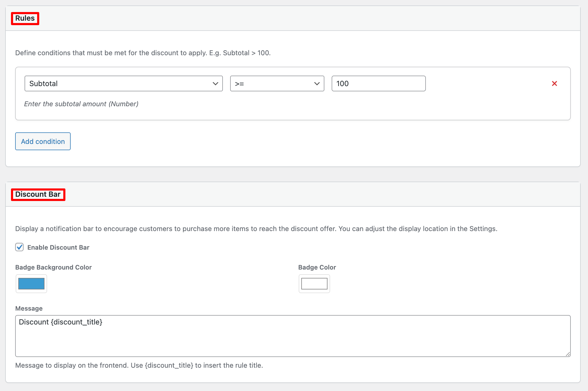Click the Badge Background Color label

click(x=53, y=267)
